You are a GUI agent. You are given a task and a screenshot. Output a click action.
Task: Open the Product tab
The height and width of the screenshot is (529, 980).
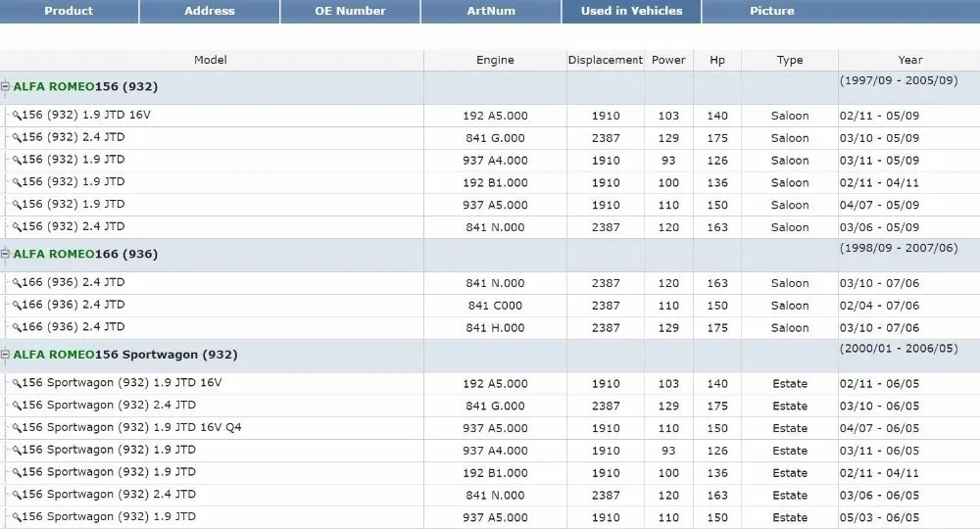[x=69, y=11]
